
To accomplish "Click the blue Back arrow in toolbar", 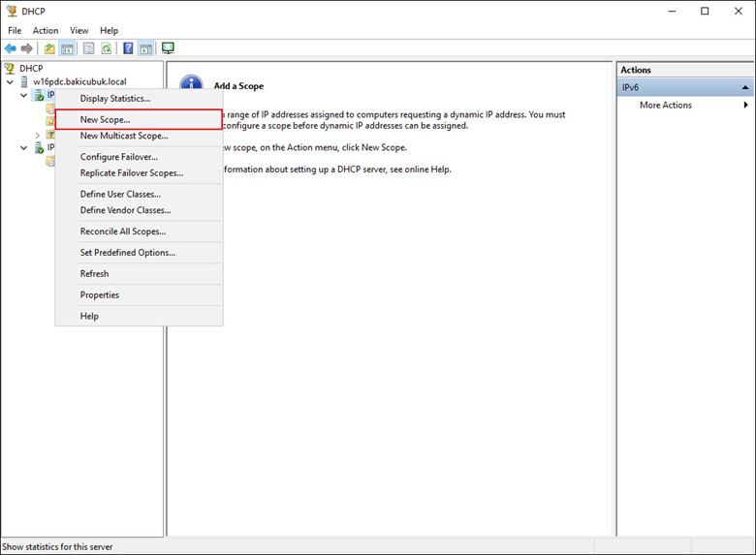I will 10,48.
